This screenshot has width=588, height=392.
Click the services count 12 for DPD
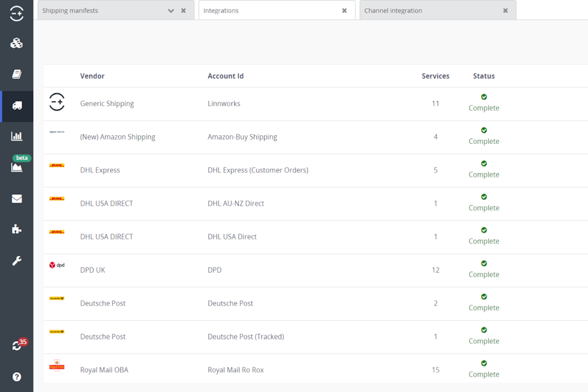[435, 270]
